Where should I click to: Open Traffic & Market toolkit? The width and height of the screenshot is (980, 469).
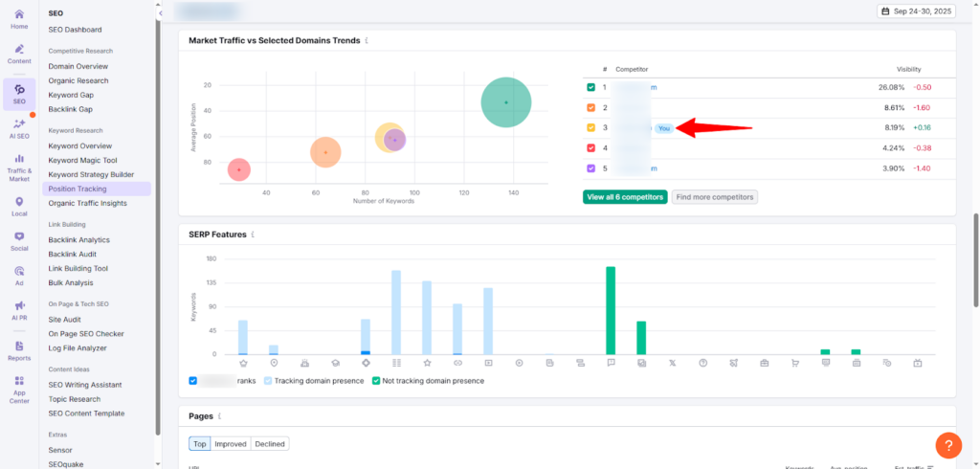(19, 165)
